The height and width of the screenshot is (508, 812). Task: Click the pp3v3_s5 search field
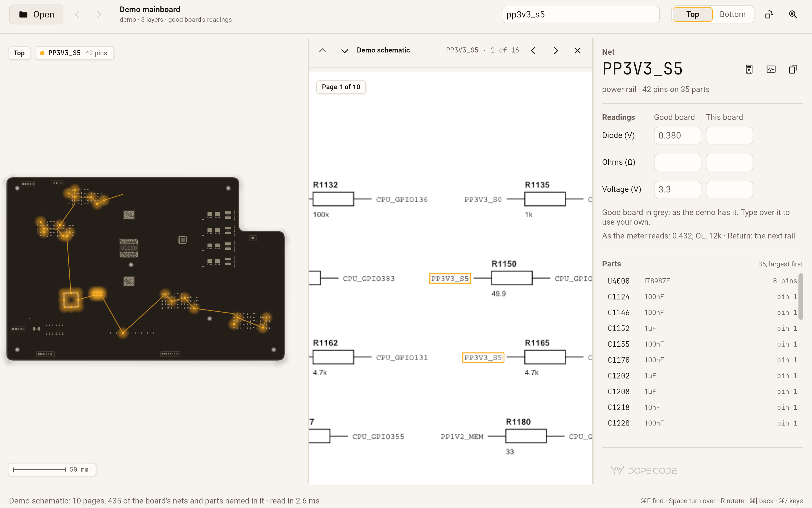(580, 14)
